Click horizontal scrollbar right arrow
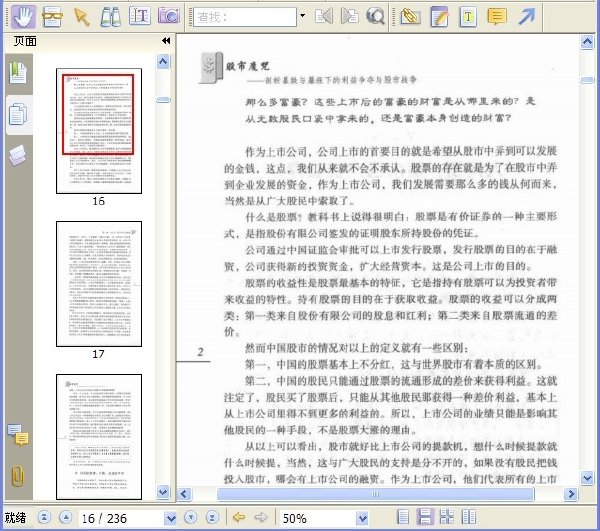 (x=571, y=494)
